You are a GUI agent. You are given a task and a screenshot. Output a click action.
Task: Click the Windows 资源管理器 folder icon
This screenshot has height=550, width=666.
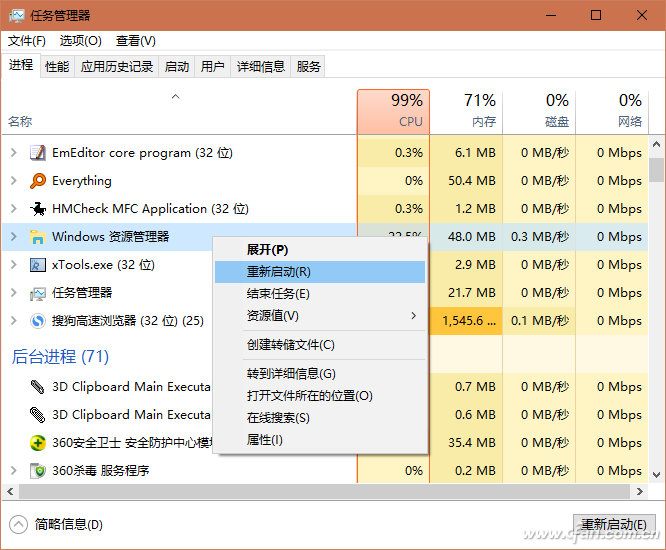coord(37,237)
